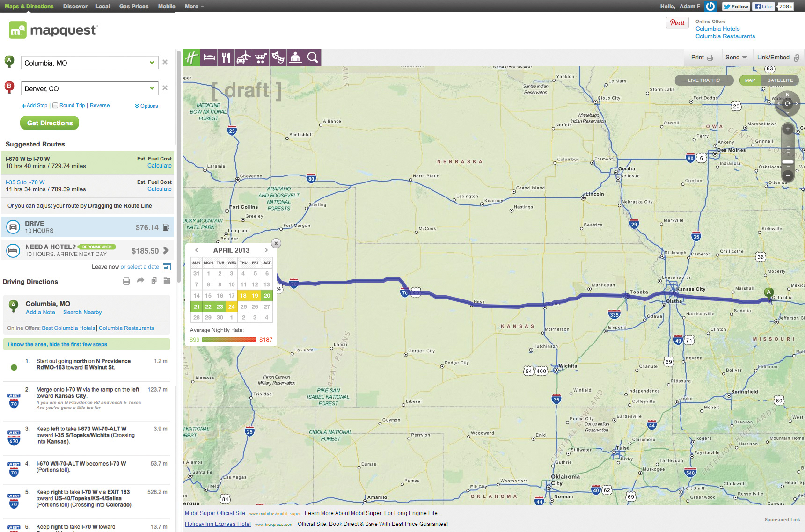This screenshot has width=805, height=532.
Task: Show hotels using the bed icon
Action: tap(209, 58)
